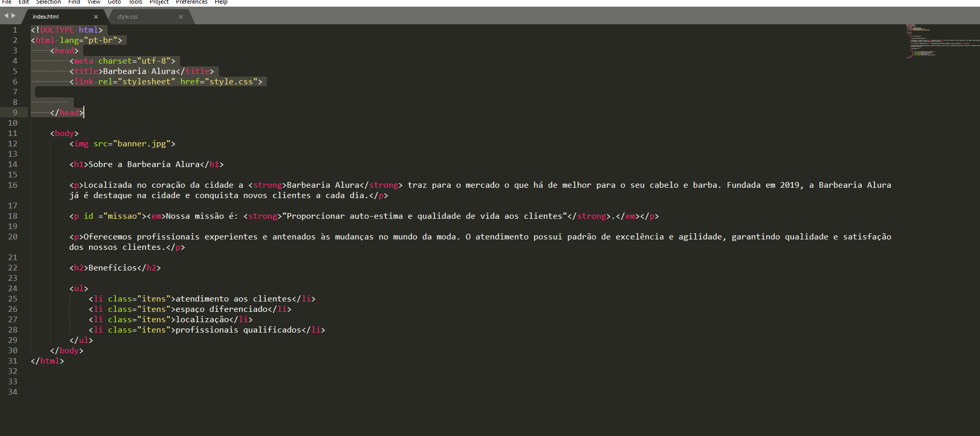Click list item 'profissionais qualificados'
This screenshot has height=436, width=980.
239,330
